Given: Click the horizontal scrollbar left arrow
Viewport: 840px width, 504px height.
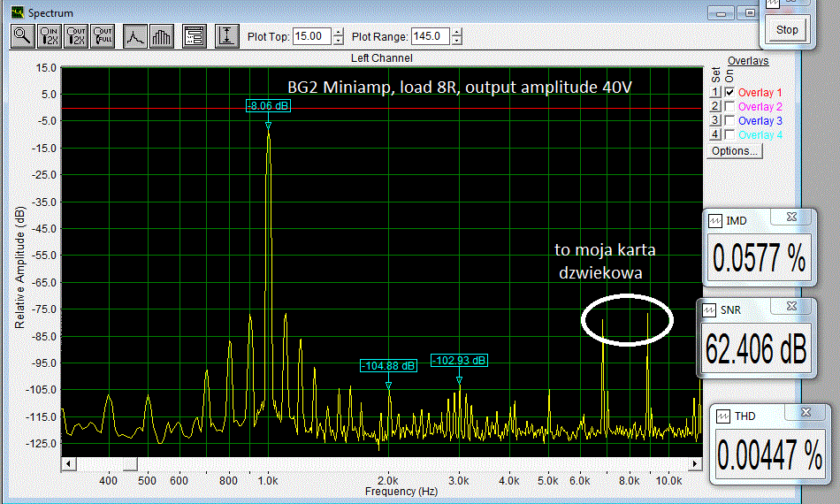Looking at the screenshot, I should [68, 464].
